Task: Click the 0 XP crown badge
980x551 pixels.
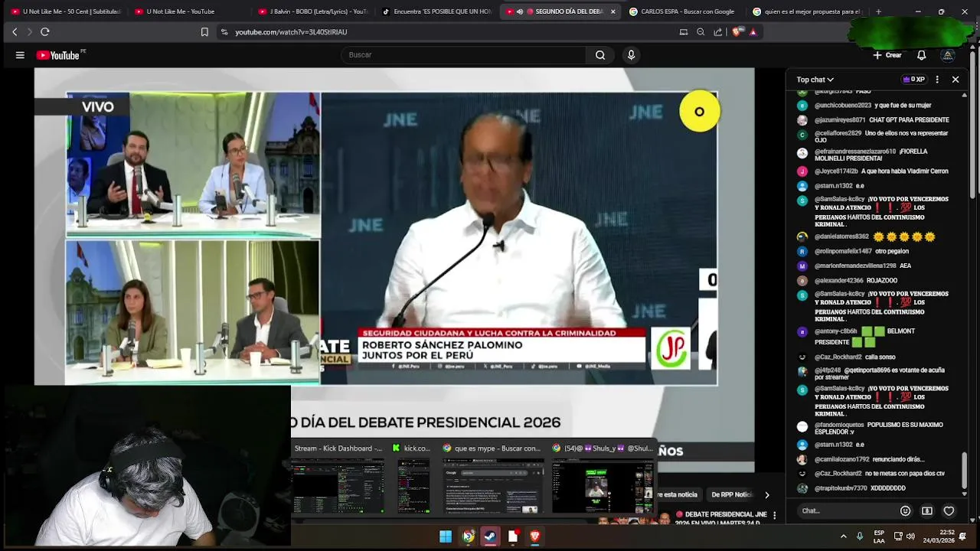Action: coord(914,80)
